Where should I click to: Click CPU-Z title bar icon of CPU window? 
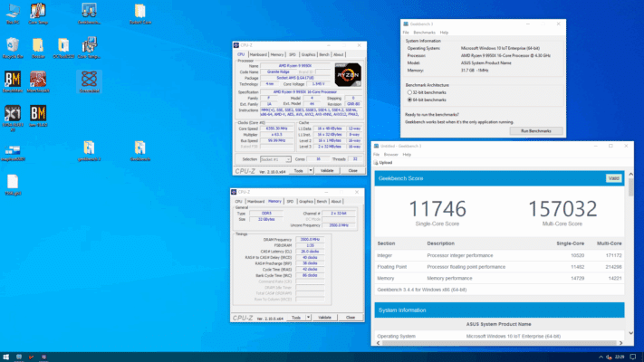click(236, 45)
